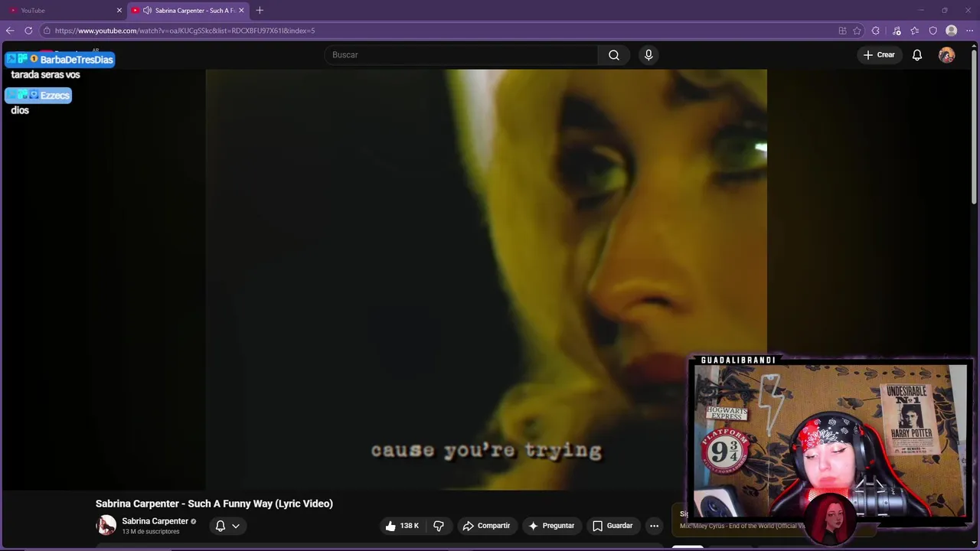Viewport: 980px width, 551px height.
Task: Click the YouTube Buscar search field
Action: [461, 55]
